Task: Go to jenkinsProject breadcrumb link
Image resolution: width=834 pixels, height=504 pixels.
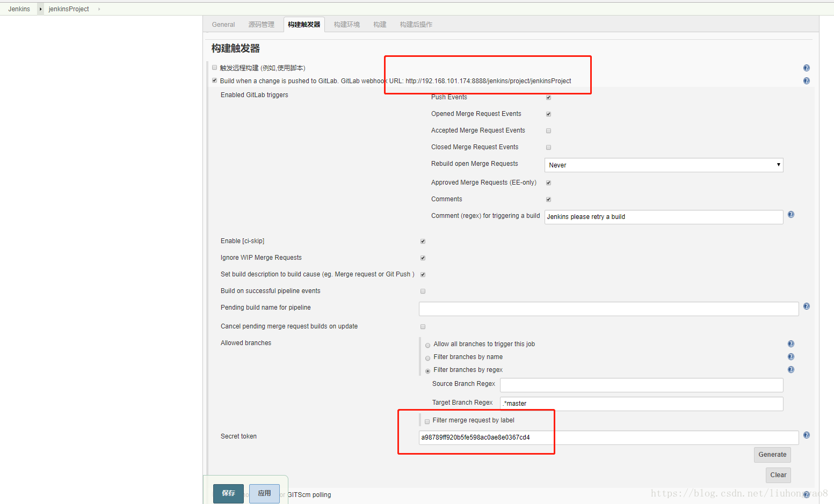Action: (x=69, y=9)
